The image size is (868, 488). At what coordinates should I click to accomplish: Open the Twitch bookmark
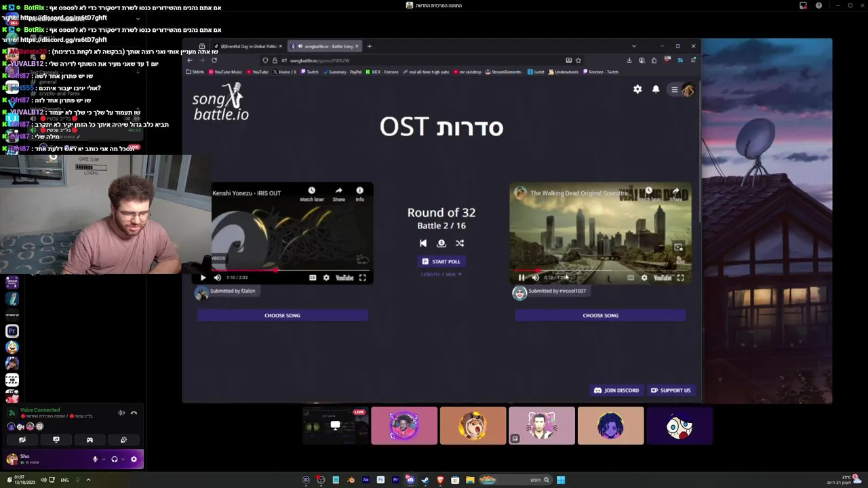tap(309, 72)
